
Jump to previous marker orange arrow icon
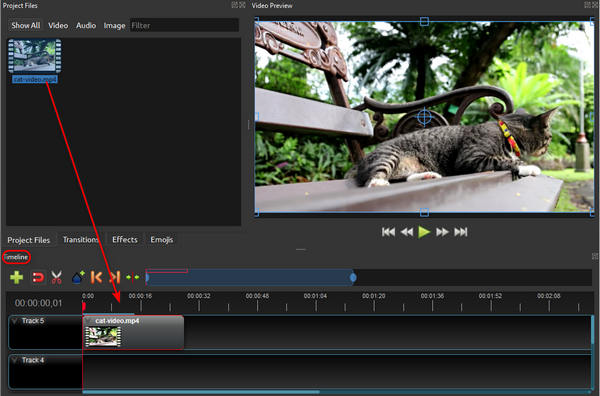[x=96, y=277]
